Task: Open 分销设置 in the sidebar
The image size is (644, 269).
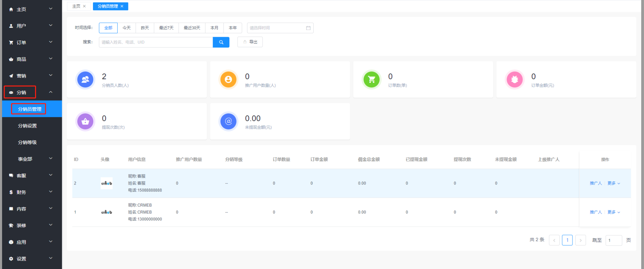Action: tap(27, 126)
